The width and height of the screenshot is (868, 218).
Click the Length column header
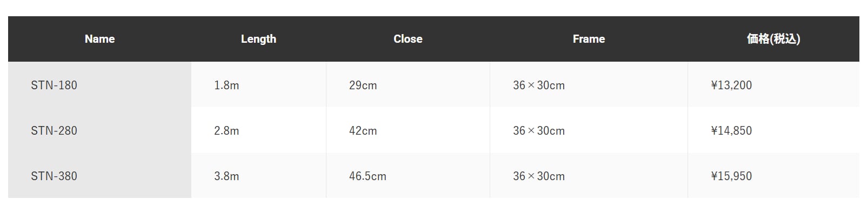click(x=258, y=39)
